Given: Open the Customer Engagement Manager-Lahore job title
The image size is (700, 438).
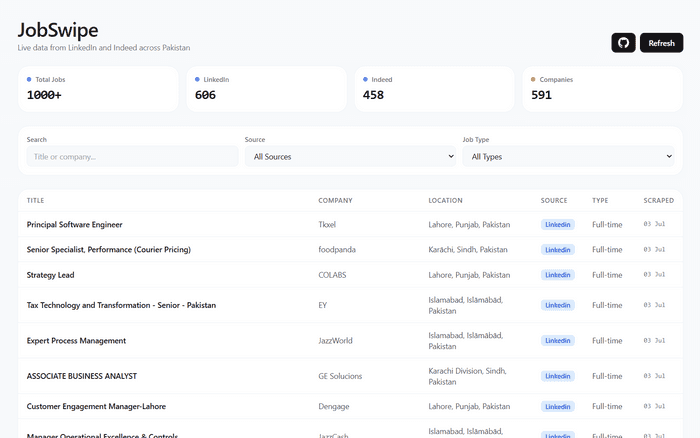Looking at the screenshot, I should coord(96,406).
